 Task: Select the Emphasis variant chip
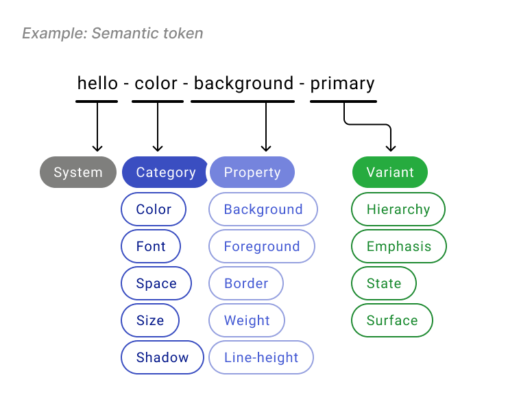pyautogui.click(x=399, y=246)
